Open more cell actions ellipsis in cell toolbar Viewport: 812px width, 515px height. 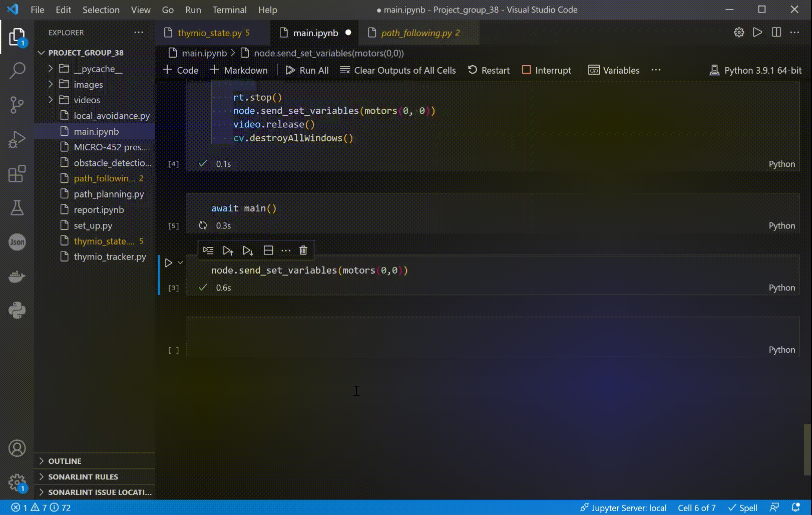[x=286, y=250]
